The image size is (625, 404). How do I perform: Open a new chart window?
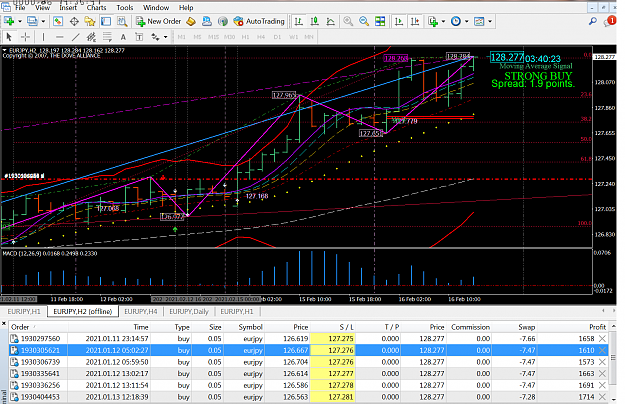[9, 21]
